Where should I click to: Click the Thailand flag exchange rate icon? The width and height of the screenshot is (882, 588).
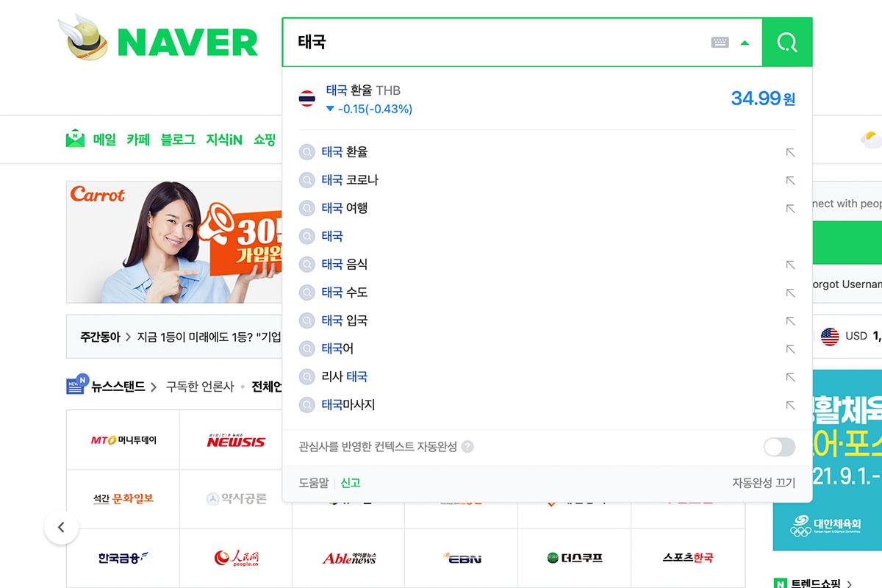coord(307,98)
